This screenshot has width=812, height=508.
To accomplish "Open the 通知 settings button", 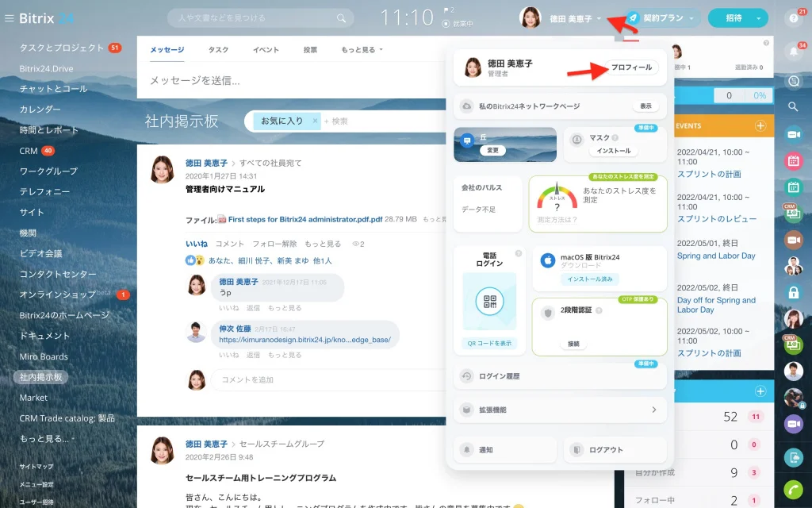I will click(x=505, y=450).
